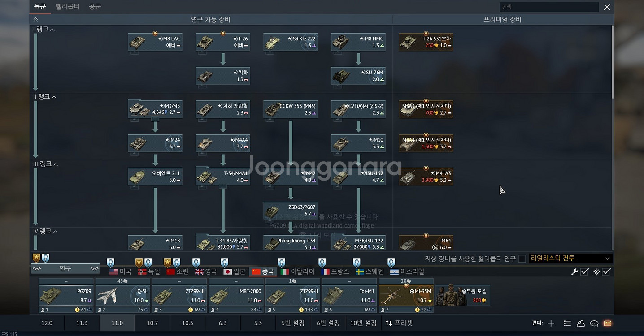
Task: Select the 독일 nation tab
Action: coord(149,271)
